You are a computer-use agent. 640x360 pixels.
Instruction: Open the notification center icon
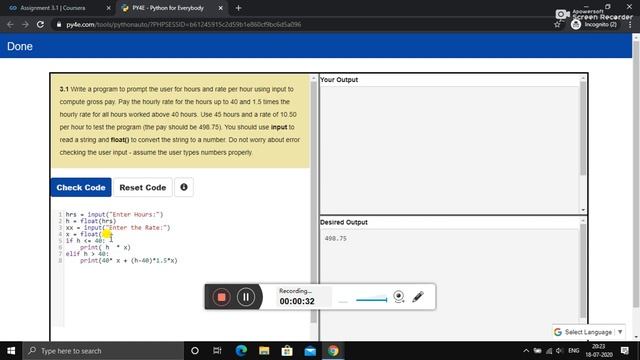click(624, 351)
